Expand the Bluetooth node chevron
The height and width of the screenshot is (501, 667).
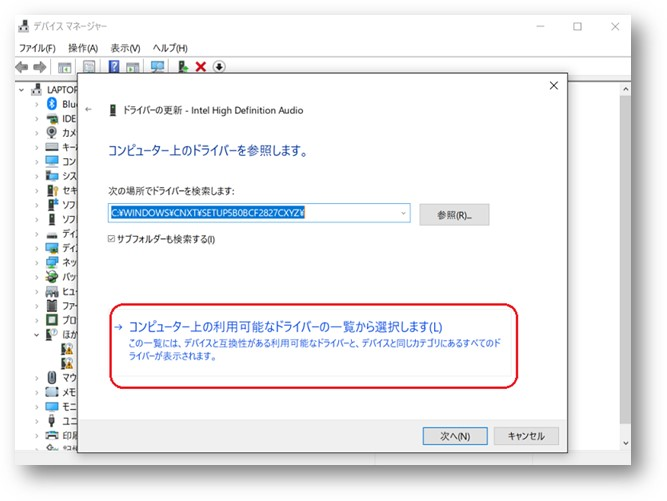(x=37, y=104)
